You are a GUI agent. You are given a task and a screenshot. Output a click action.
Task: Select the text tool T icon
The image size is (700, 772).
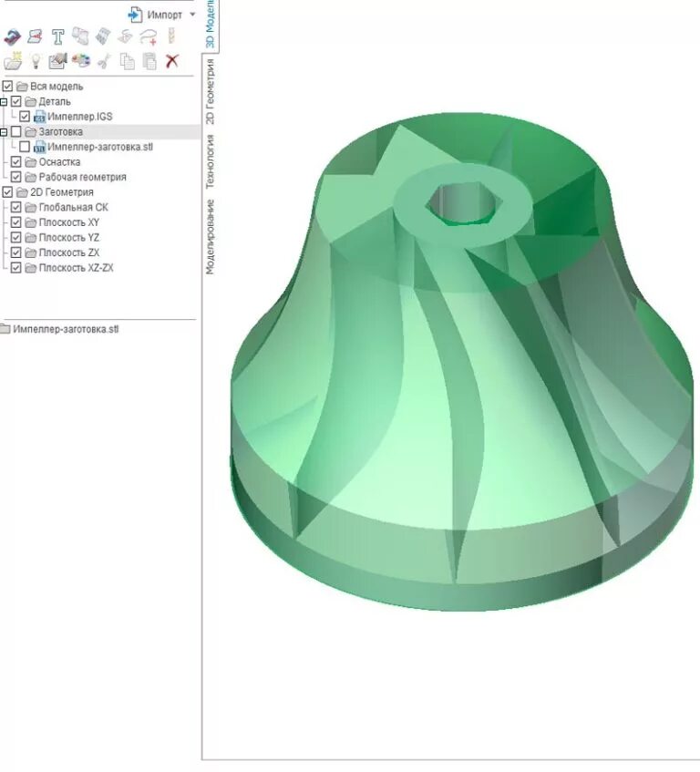pos(57,36)
